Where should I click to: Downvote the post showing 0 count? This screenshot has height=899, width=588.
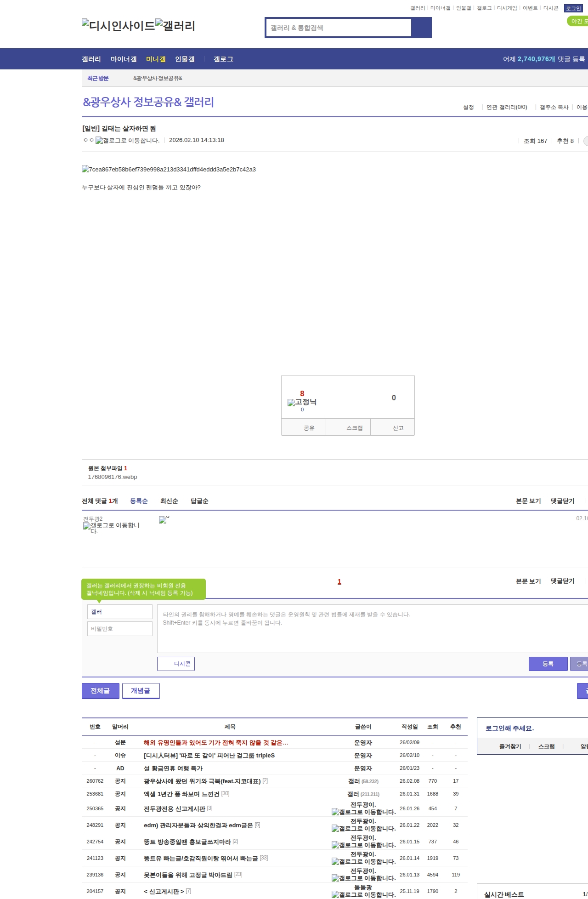pos(393,398)
